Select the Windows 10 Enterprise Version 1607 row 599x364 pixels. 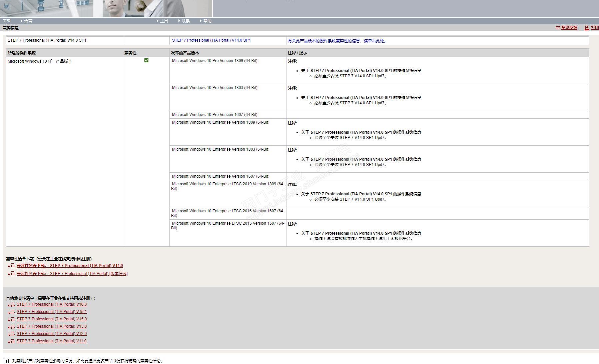click(x=379, y=176)
